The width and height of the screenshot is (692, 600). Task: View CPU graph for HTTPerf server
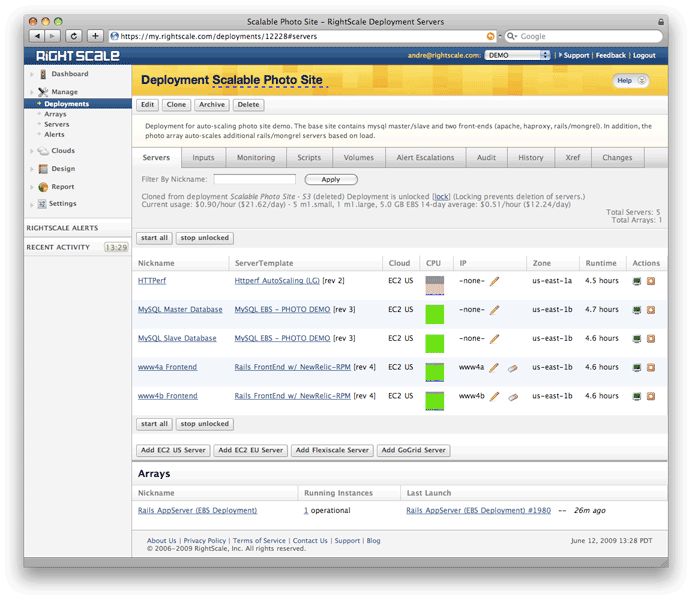tap(435, 285)
